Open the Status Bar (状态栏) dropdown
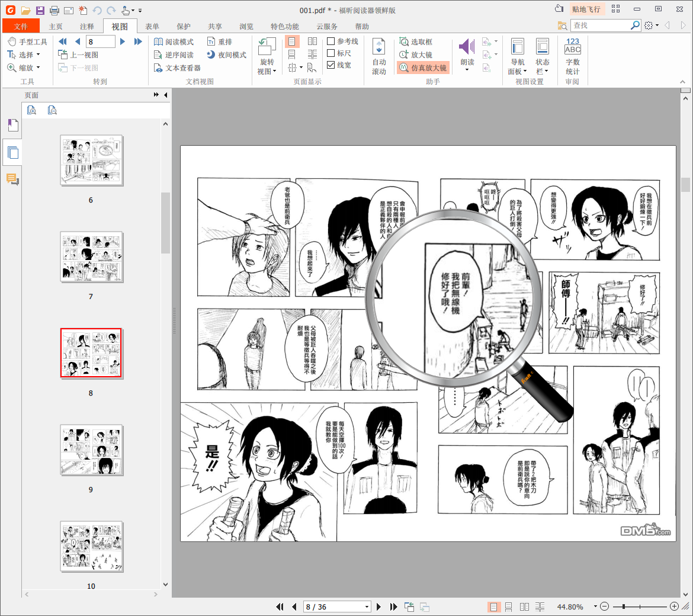693x616 pixels. click(543, 56)
